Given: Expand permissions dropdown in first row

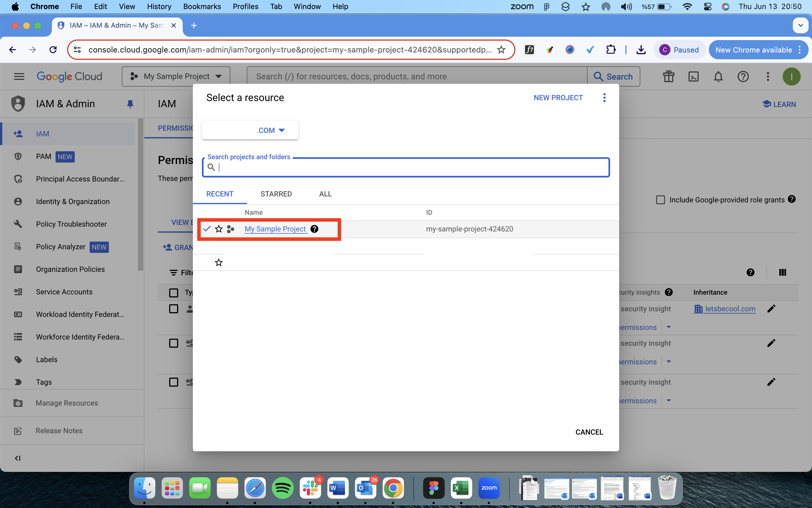Looking at the screenshot, I should (668, 327).
